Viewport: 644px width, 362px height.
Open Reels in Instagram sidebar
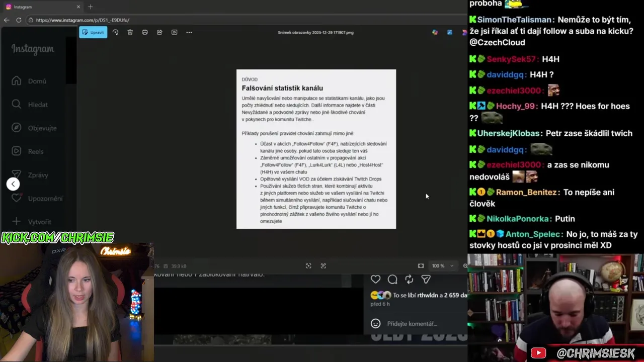(29, 151)
